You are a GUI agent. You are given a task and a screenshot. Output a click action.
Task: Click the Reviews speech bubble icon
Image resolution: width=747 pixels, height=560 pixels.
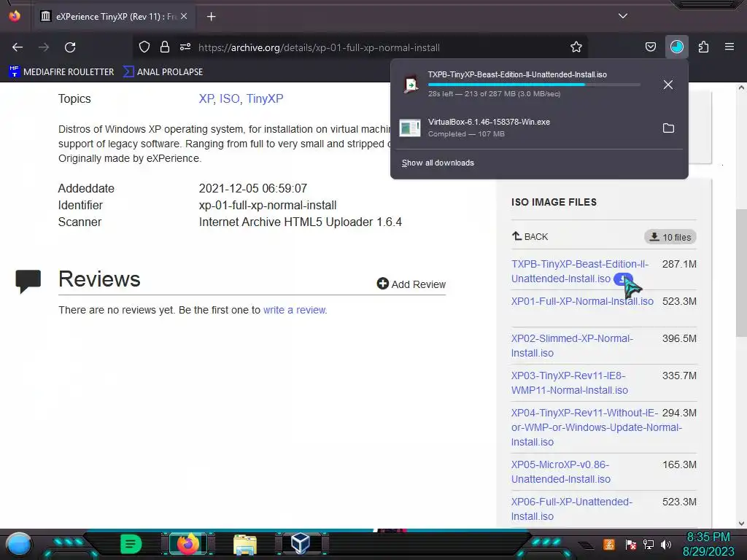(x=28, y=281)
